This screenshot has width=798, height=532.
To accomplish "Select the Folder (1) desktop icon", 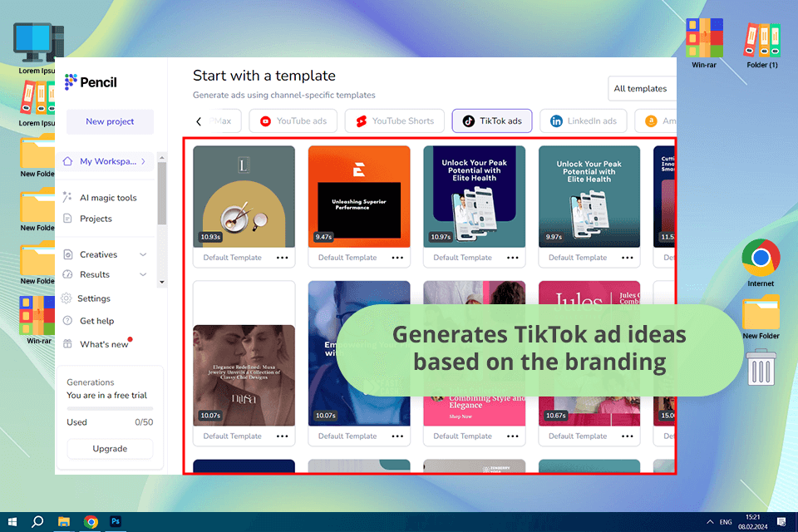I will click(762, 46).
